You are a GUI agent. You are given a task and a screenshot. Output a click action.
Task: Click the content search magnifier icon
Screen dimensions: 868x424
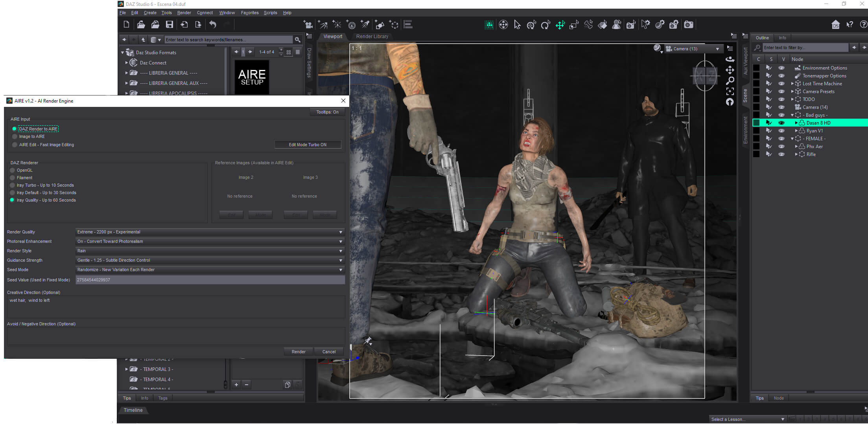[x=298, y=40]
